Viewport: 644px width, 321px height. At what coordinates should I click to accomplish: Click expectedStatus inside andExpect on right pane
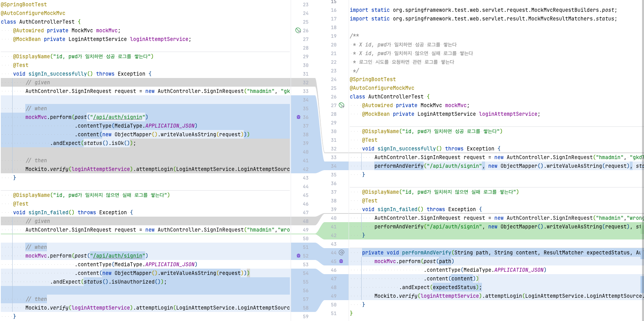pos(454,287)
